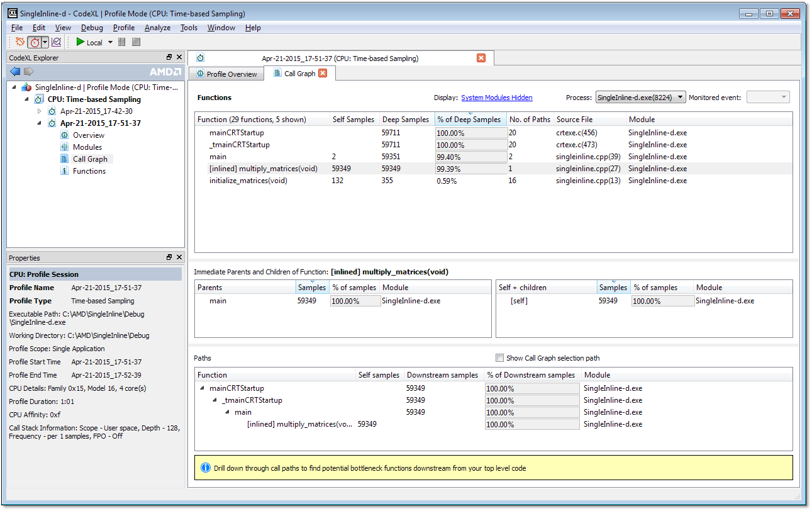The height and width of the screenshot is (511, 812).
Task: Sort Parents table by Samples header
Action: pyautogui.click(x=312, y=288)
